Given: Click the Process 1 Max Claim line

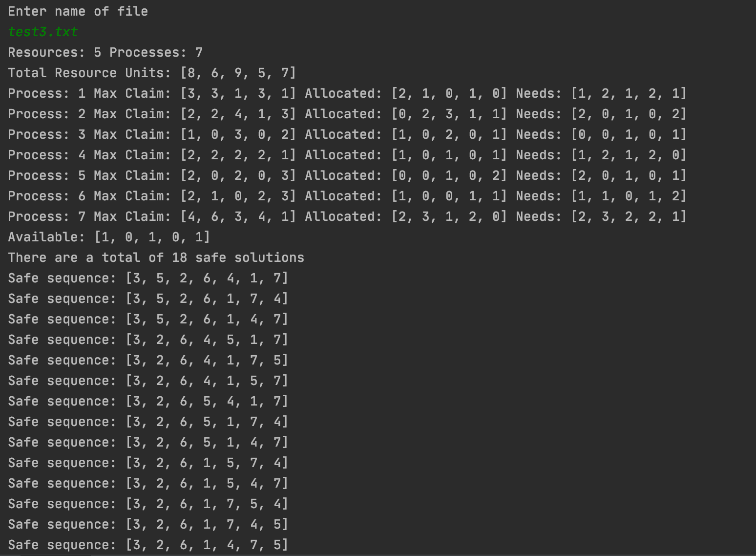Looking at the screenshot, I should click(x=347, y=93).
